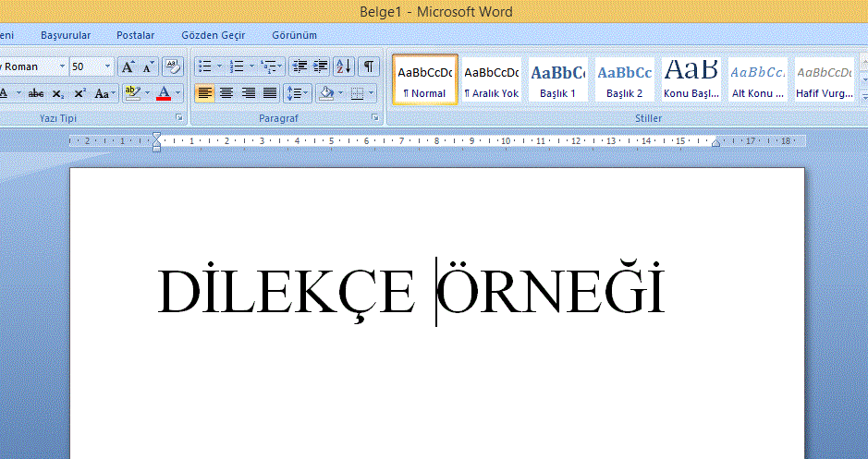Viewport: 868px width, 459px height.
Task: Apply the red font color
Action: click(x=164, y=93)
